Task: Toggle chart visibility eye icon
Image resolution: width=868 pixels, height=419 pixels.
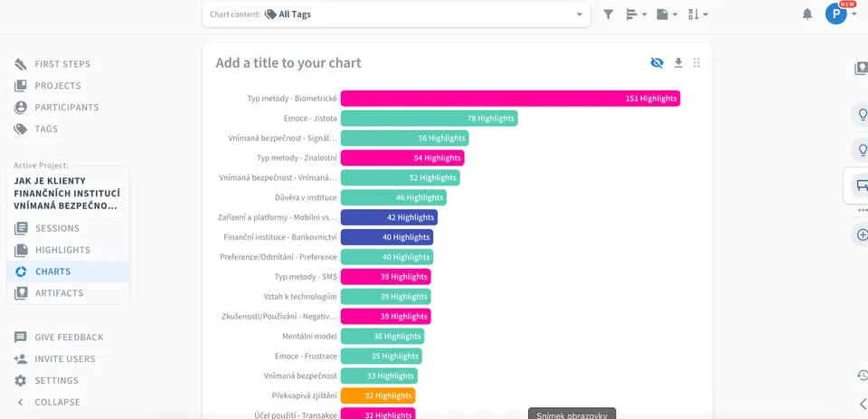Action: click(656, 62)
